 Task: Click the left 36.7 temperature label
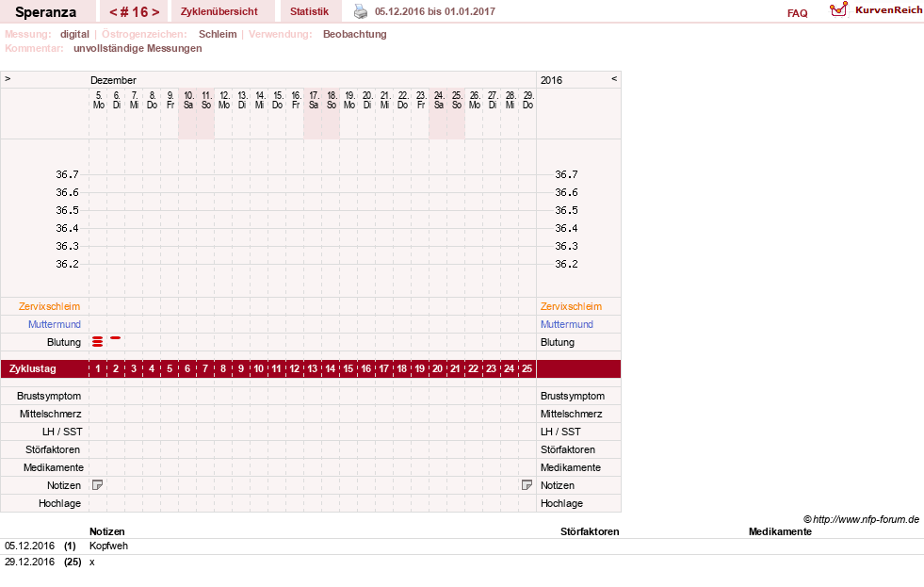[x=67, y=174]
